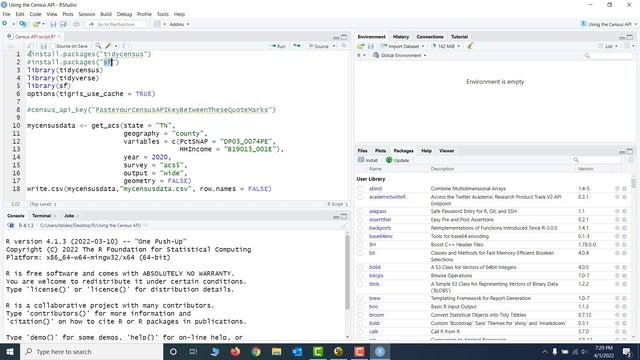Viewport: 640px width, 360px height.
Task: Click the Source button
Action: click(319, 46)
